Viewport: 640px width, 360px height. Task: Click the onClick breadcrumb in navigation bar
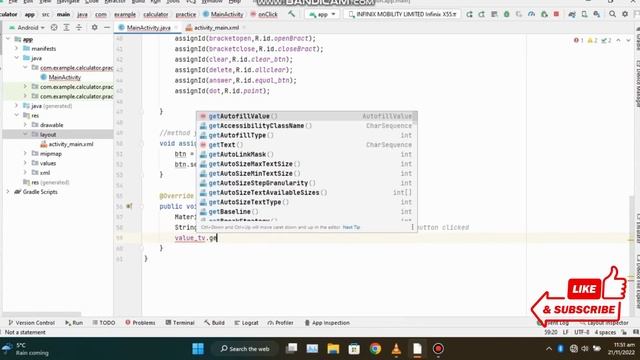(x=264, y=14)
